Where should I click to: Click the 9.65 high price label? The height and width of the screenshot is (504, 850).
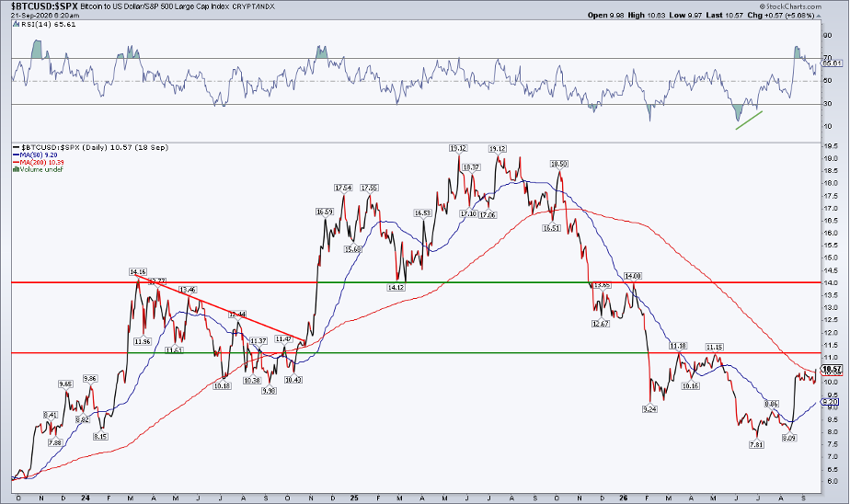[65, 384]
